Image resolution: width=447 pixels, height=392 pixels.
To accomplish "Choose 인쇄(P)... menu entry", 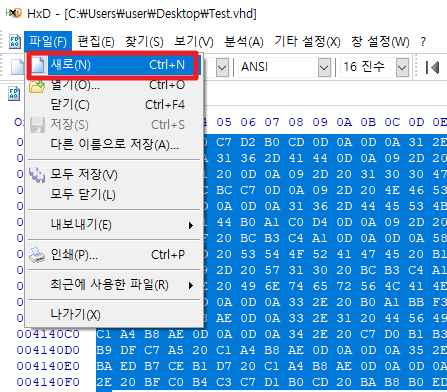I will 114,254.
